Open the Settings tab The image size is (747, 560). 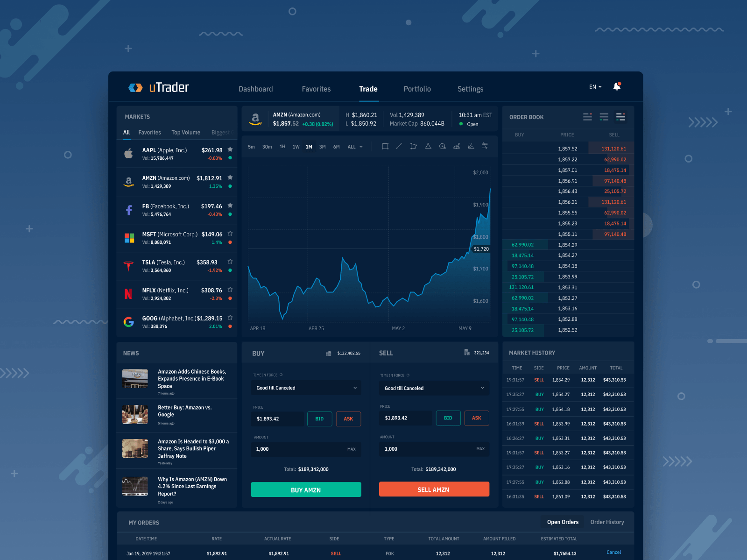tap(470, 89)
